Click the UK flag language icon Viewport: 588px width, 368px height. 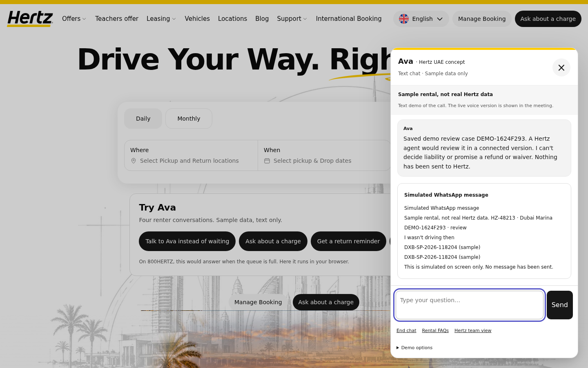(x=404, y=19)
